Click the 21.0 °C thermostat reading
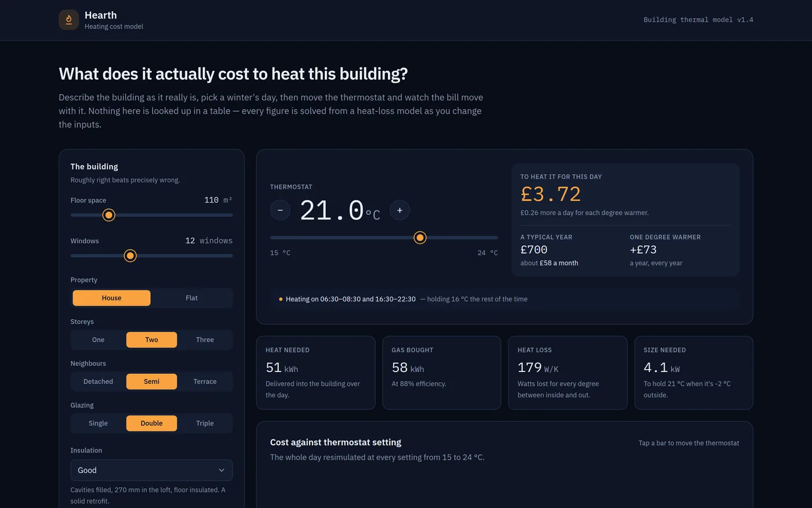This screenshot has width=812, height=508. (340, 211)
